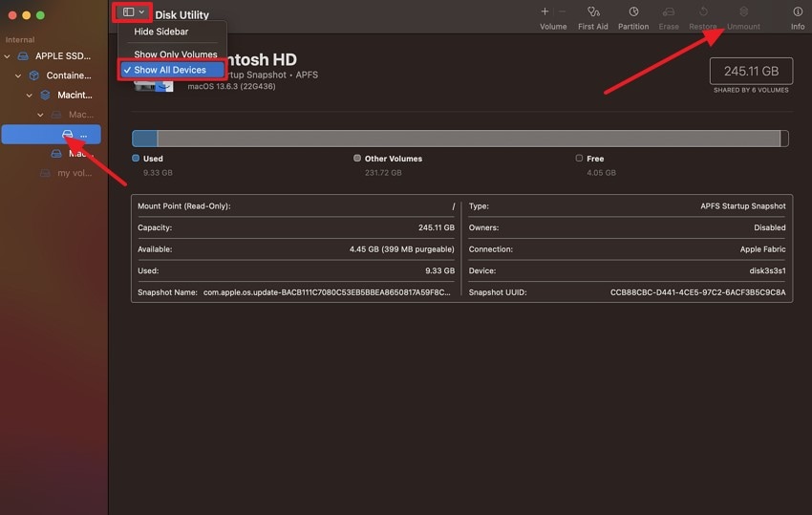Click the 'Used' legend label
The image size is (812, 515).
[153, 159]
